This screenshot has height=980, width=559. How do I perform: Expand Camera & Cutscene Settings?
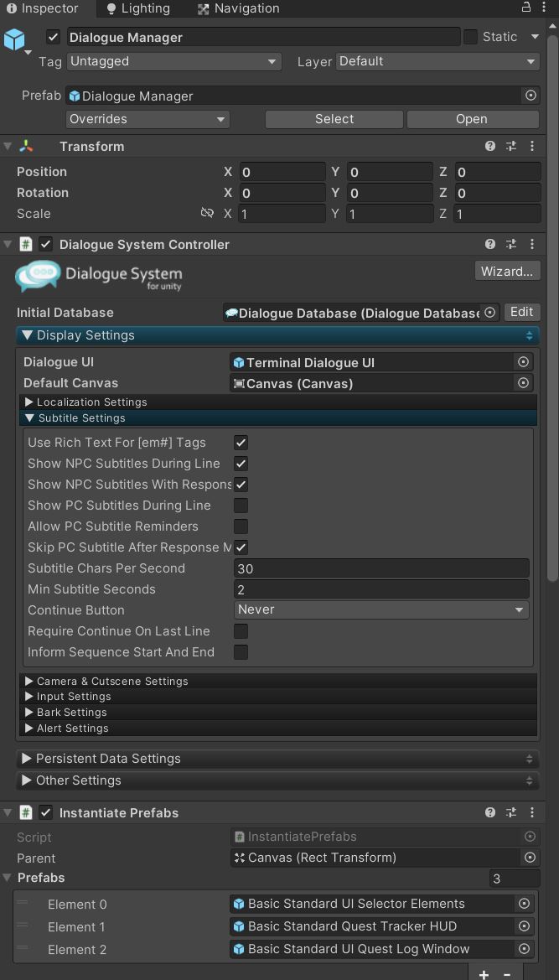[x=279, y=681]
